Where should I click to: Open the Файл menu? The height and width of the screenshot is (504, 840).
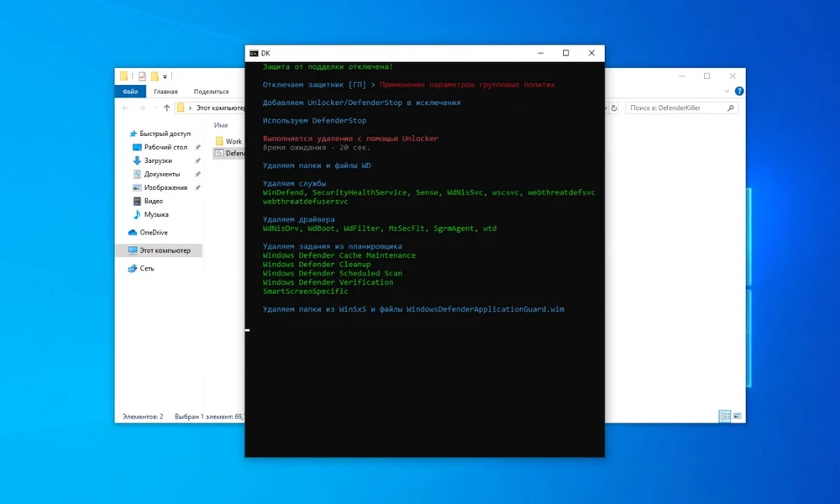coord(130,92)
